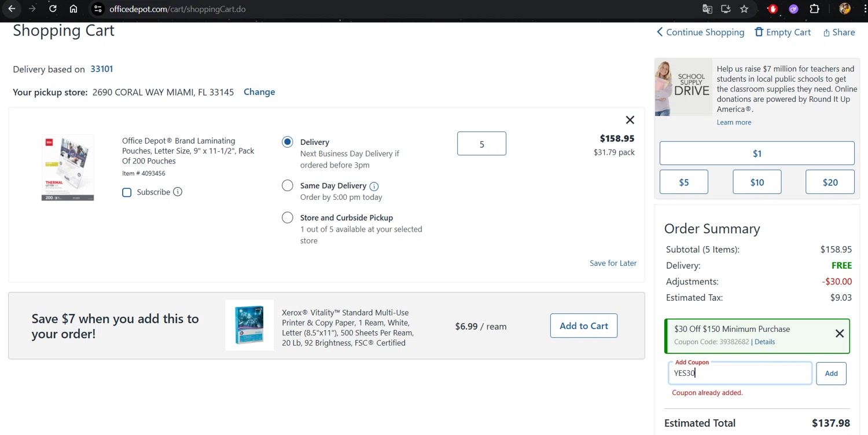Click the FREE delivery value

(x=841, y=265)
